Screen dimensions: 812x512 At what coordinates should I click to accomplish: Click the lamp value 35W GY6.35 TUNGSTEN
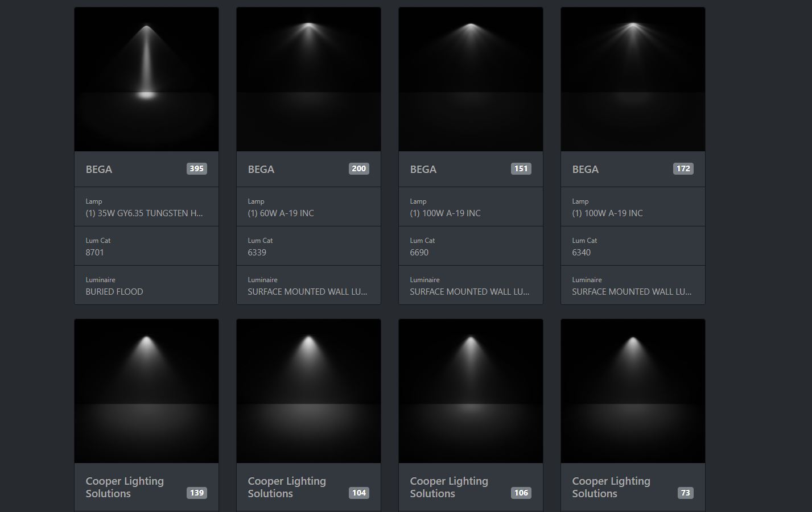[x=145, y=213]
